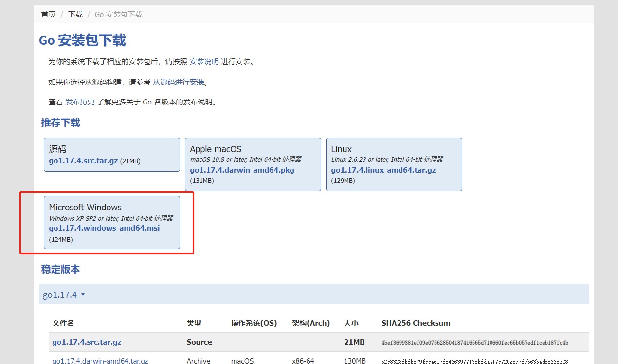Click the macOS 10.8 or later requirement text
This screenshot has width=618, height=364.
click(x=246, y=159)
